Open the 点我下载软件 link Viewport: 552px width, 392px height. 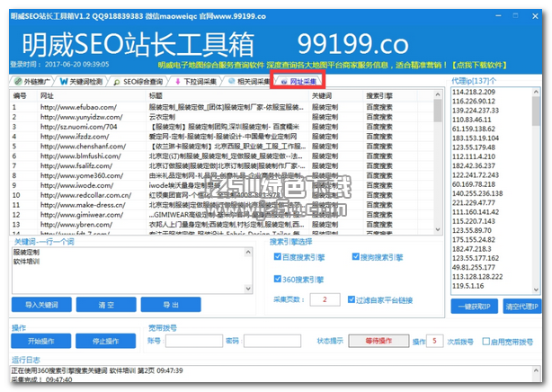[x=479, y=65]
